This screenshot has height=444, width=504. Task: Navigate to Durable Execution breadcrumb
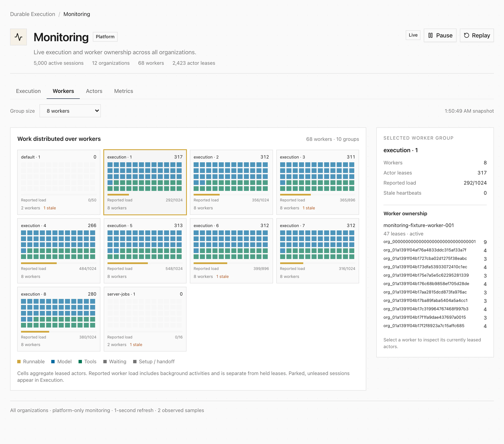coord(33,14)
